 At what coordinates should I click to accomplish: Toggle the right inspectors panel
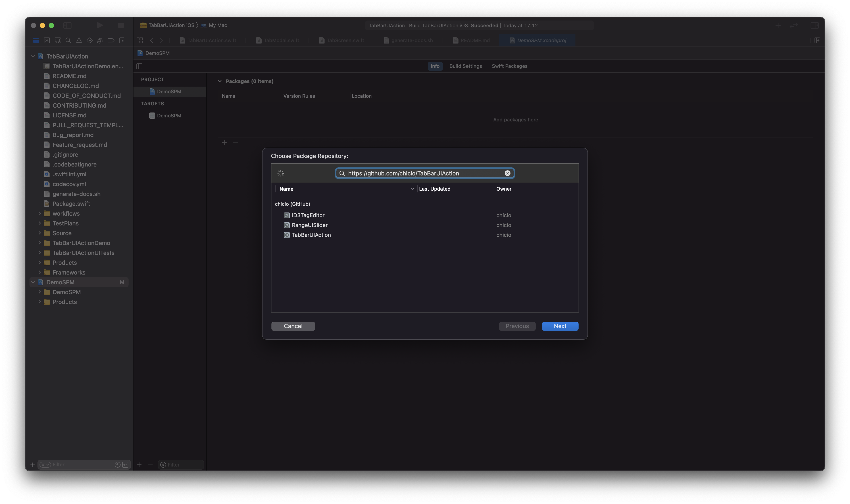point(814,25)
